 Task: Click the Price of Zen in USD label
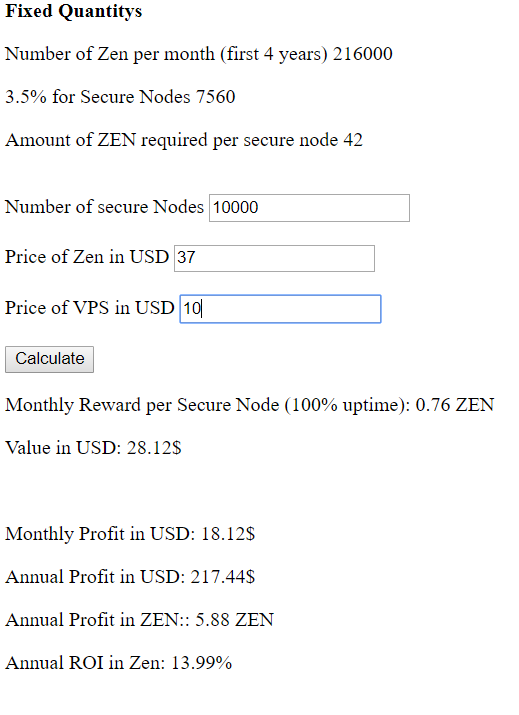pos(87,257)
